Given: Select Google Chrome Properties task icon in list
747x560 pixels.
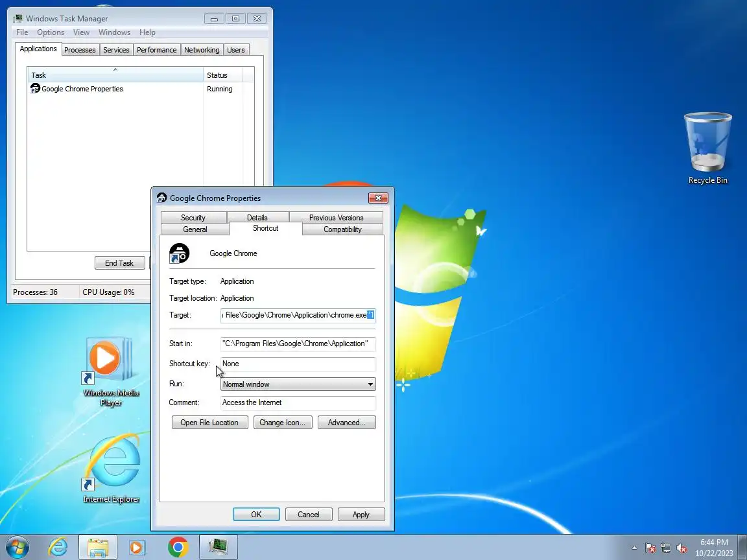Looking at the screenshot, I should (35, 89).
